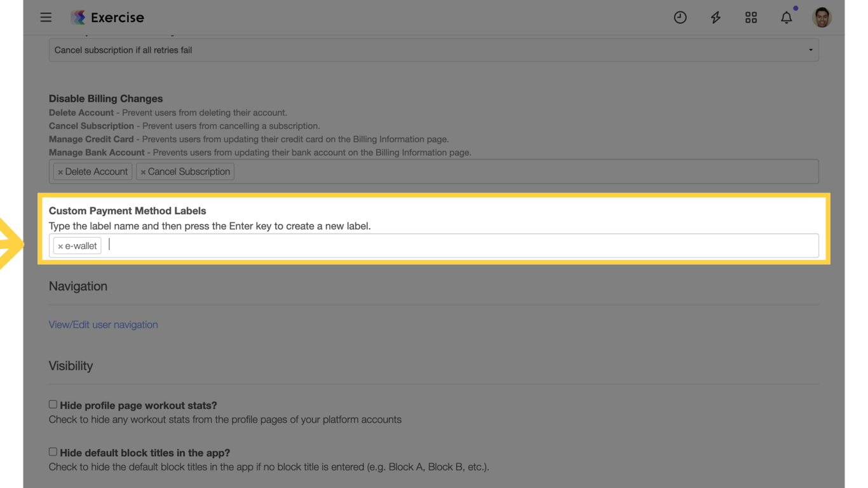The height and width of the screenshot is (488, 868).
Task: Open the lightning bolt quick actions
Action: (715, 18)
